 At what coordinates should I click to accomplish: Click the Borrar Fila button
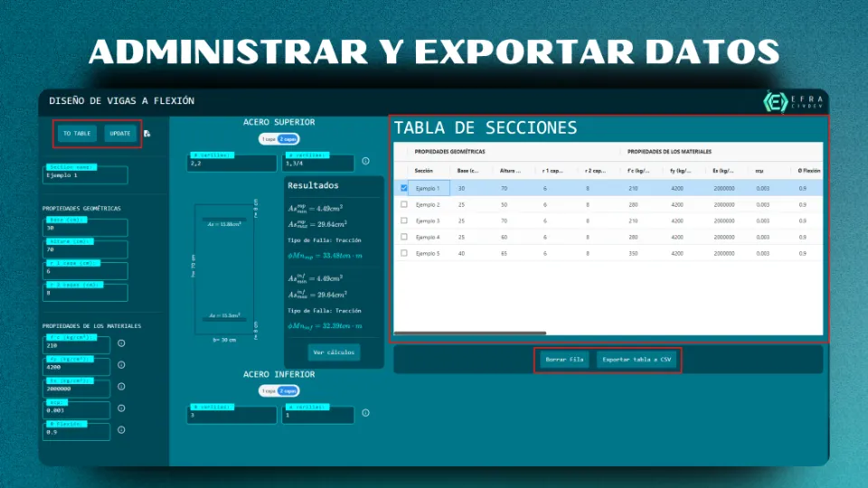coord(565,360)
